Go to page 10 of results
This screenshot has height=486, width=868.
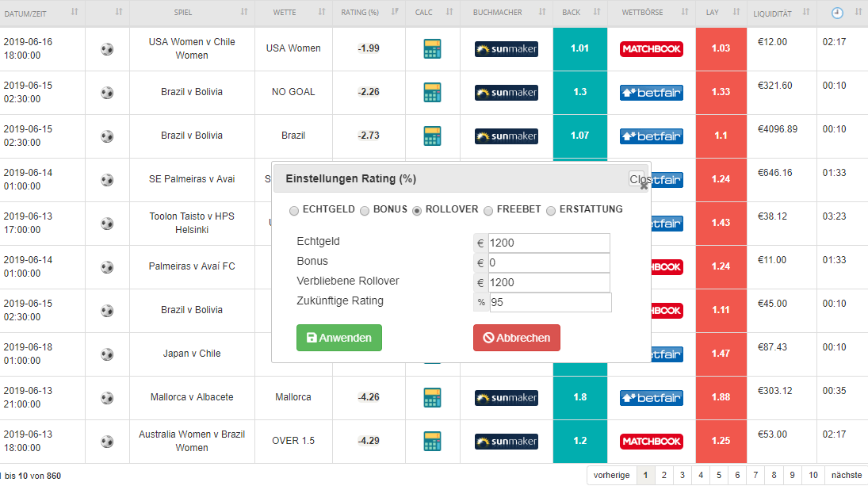coord(813,475)
